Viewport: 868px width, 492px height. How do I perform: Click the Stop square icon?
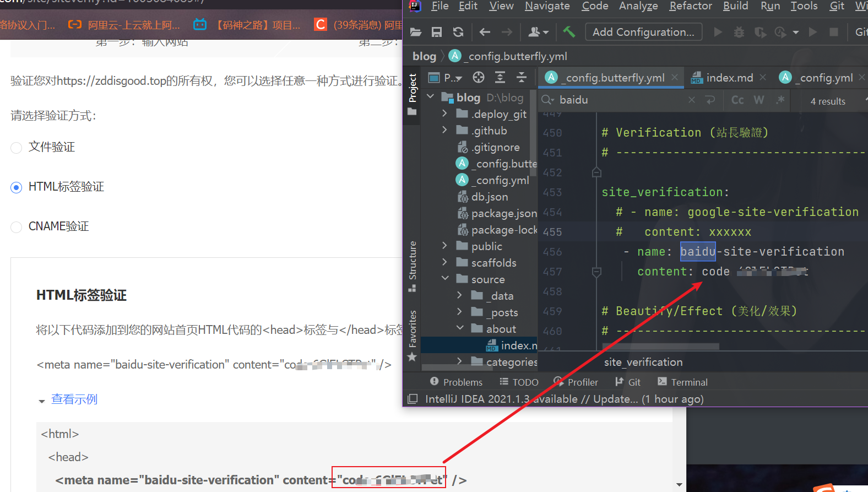(x=834, y=32)
